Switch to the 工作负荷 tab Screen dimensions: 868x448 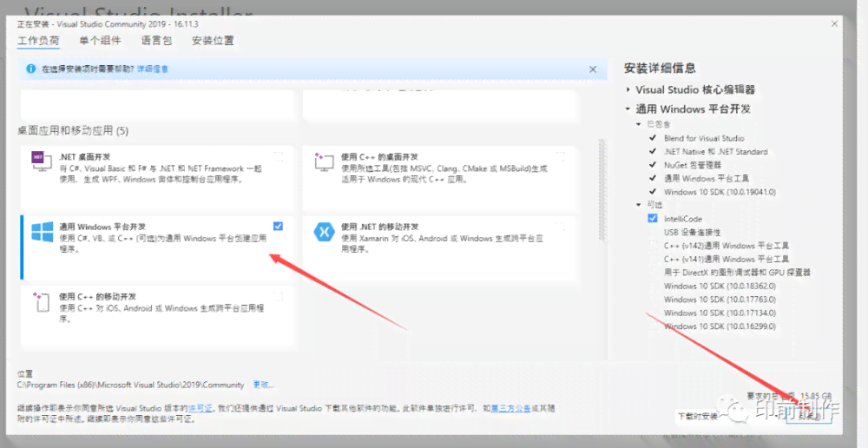click(x=38, y=41)
